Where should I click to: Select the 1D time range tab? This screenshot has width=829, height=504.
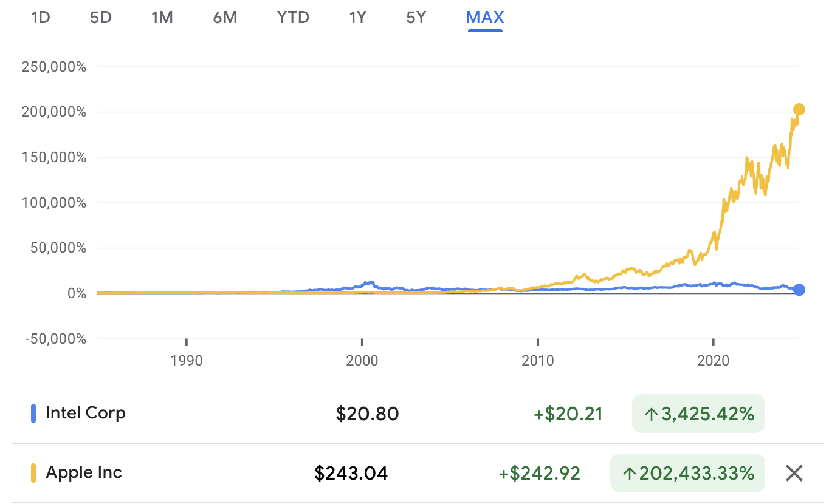coord(40,18)
